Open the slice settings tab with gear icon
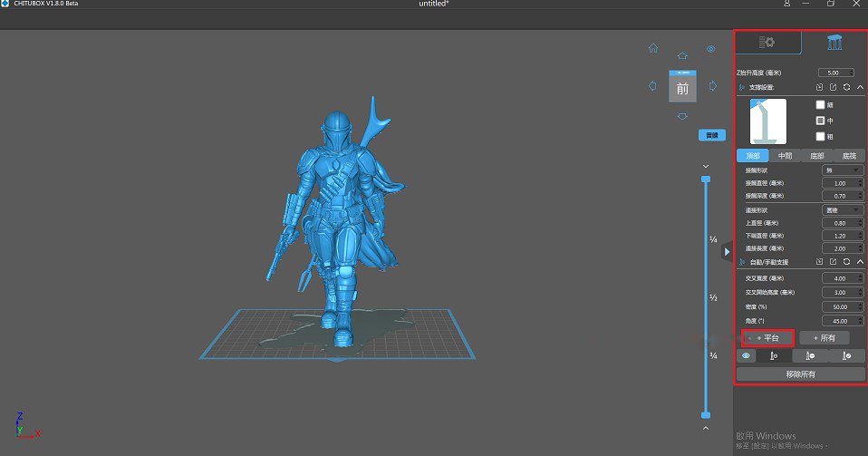Image resolution: width=868 pixels, height=456 pixels. point(767,43)
